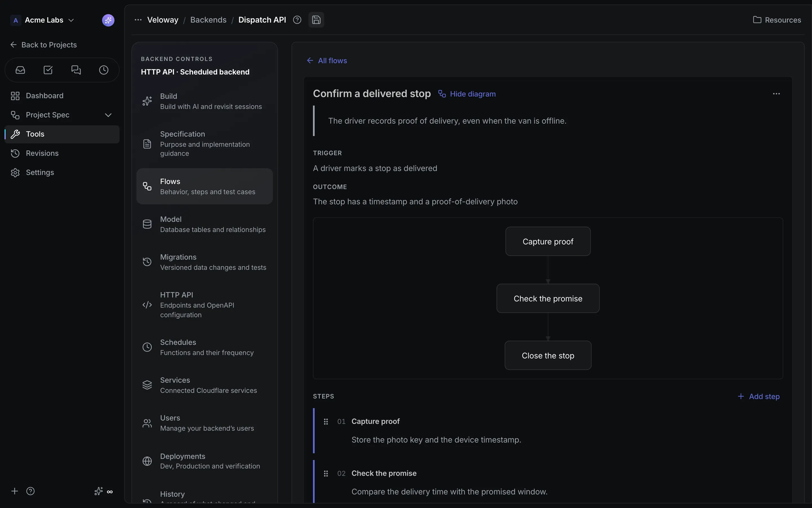Hide the flow diagram

tap(467, 94)
